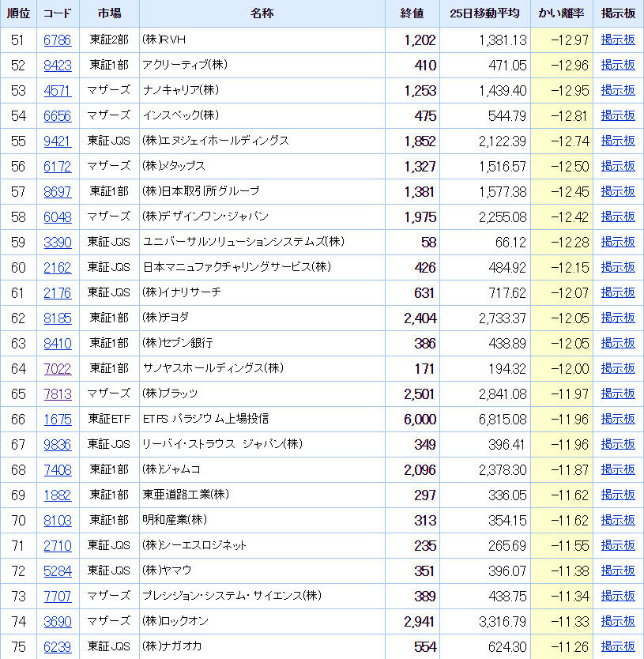
Task: Open 掲示板 link for ETFS パラジウム row
Action: point(618,419)
